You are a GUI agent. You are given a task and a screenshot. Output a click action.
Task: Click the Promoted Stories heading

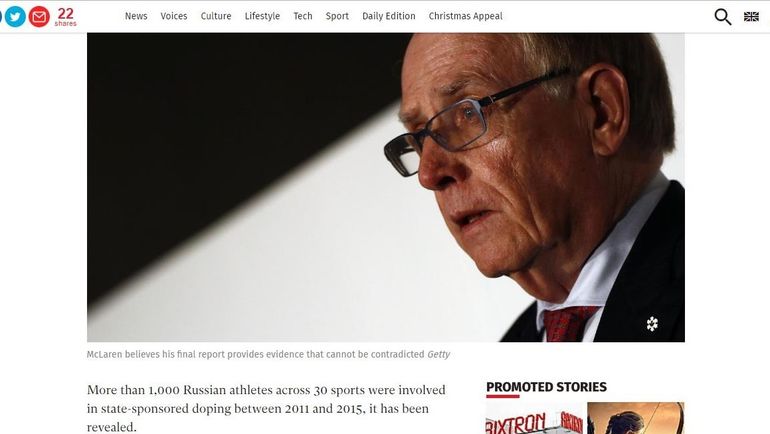pos(547,387)
